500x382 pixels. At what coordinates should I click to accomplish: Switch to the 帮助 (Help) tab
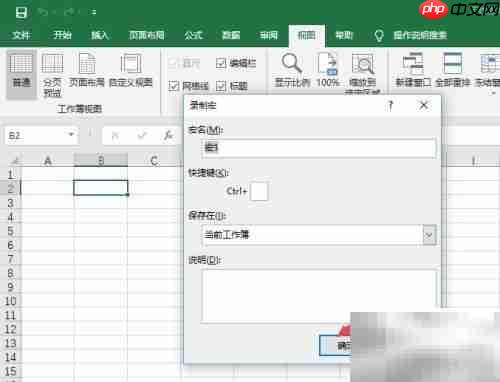coord(344,35)
